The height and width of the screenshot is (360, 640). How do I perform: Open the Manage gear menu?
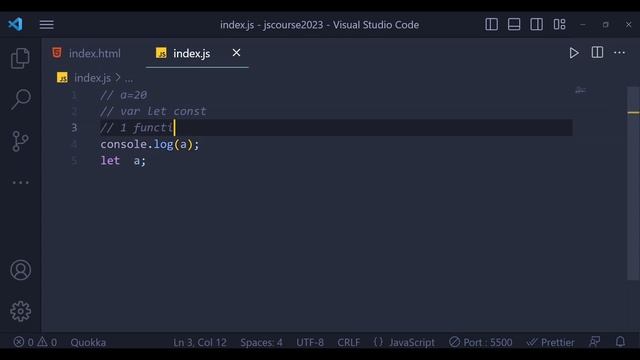[20, 311]
